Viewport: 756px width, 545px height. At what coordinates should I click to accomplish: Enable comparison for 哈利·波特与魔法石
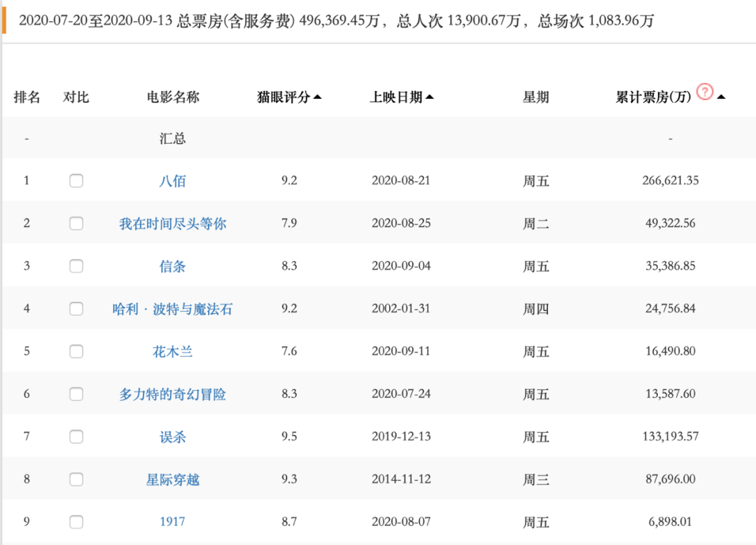click(x=76, y=309)
